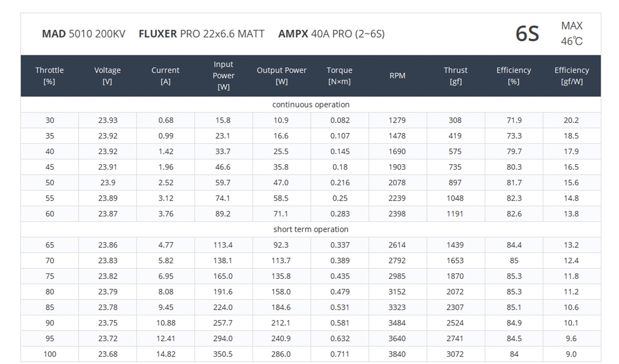Click the "short term operation" section label
The image size is (619, 364).
311,230
